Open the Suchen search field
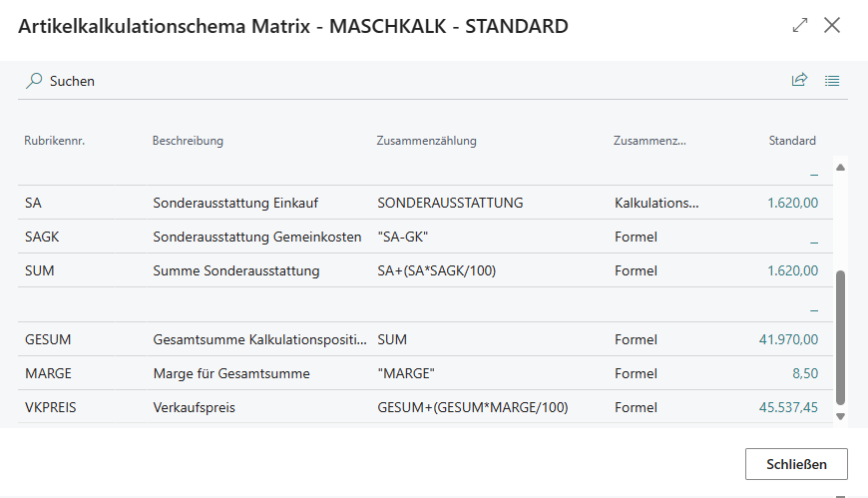The height and width of the screenshot is (498, 868). click(72, 81)
